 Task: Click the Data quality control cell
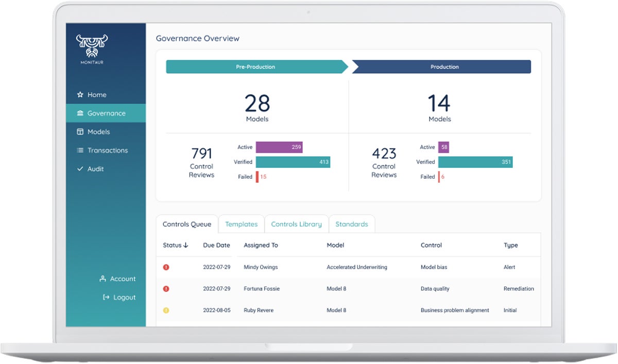(435, 289)
